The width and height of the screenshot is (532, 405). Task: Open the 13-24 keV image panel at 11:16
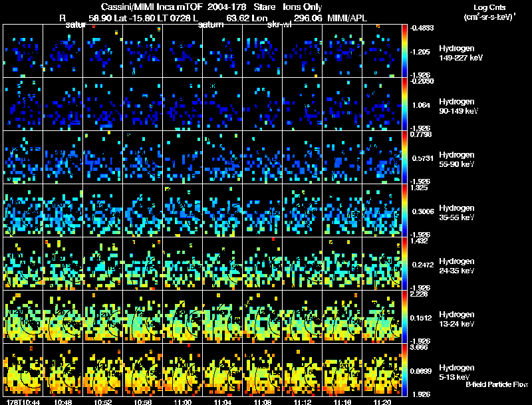coord(342,317)
